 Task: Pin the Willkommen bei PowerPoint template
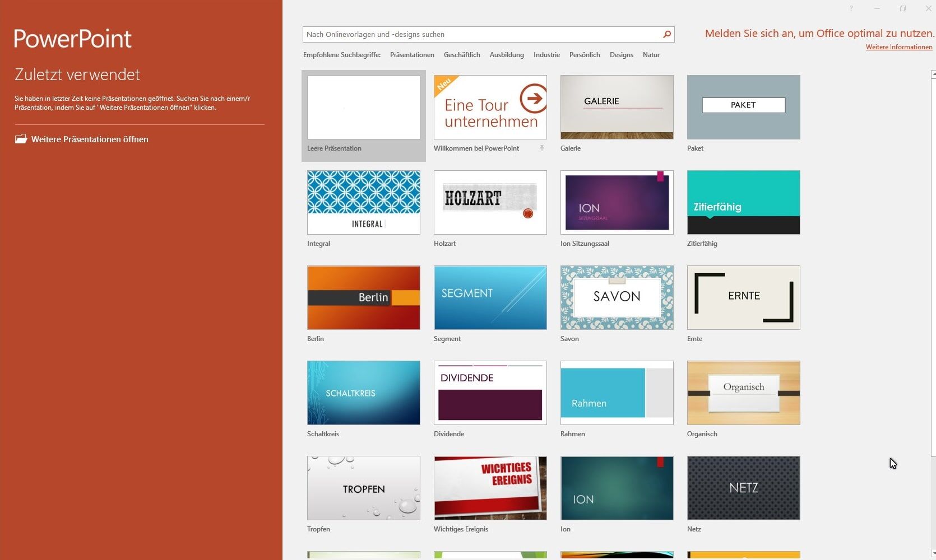point(542,148)
